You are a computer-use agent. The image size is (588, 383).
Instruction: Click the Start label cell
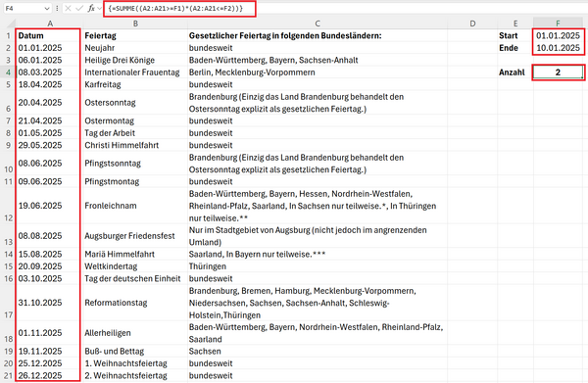(515, 35)
